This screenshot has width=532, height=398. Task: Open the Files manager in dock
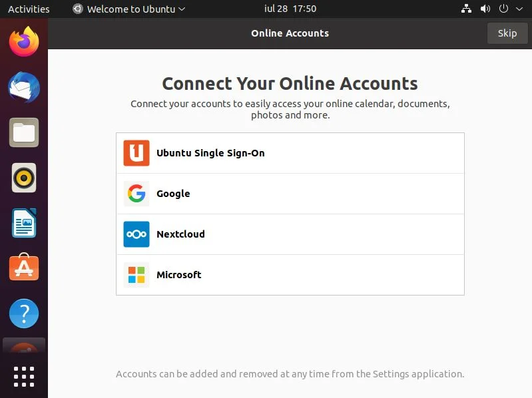(24, 132)
